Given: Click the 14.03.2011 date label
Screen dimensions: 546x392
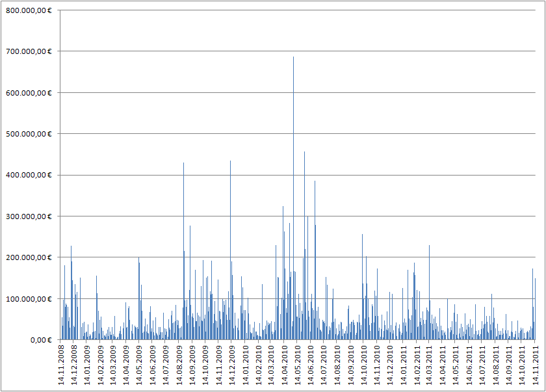Looking at the screenshot, I should pos(430,365).
